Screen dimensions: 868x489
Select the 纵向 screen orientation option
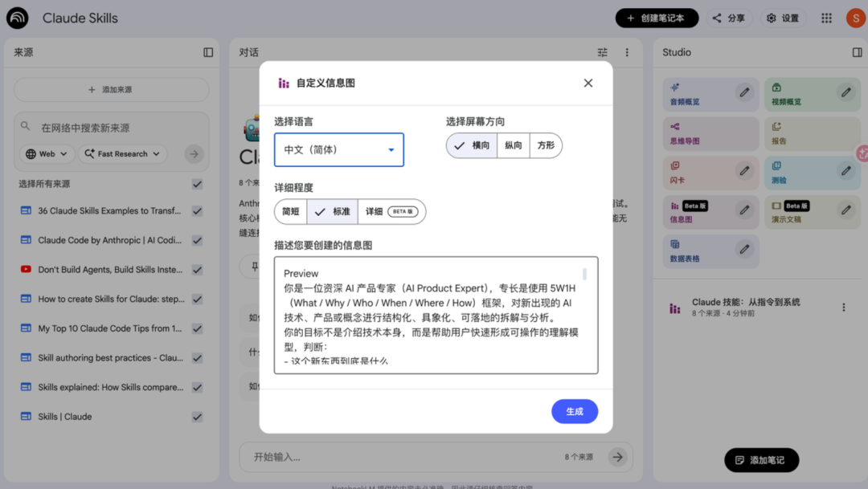pos(513,145)
